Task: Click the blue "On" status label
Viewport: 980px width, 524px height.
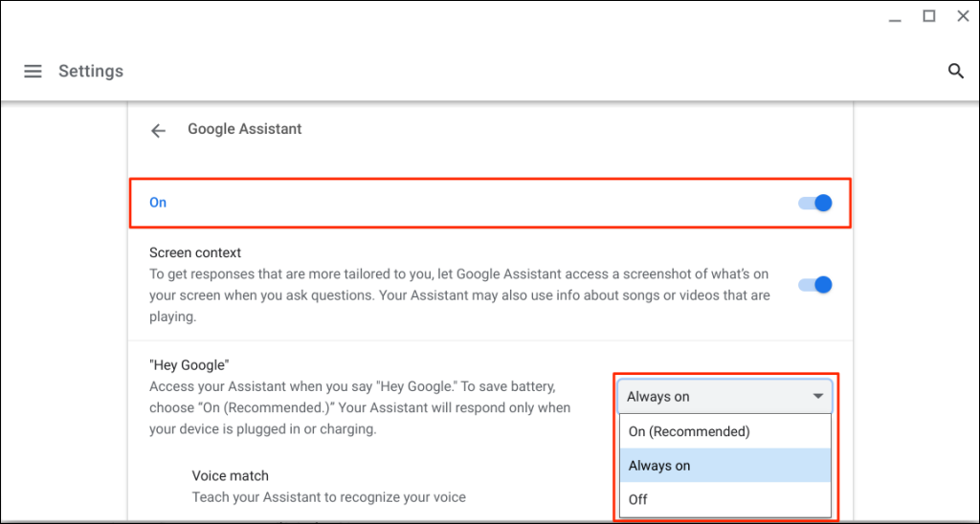Action: pyautogui.click(x=158, y=203)
